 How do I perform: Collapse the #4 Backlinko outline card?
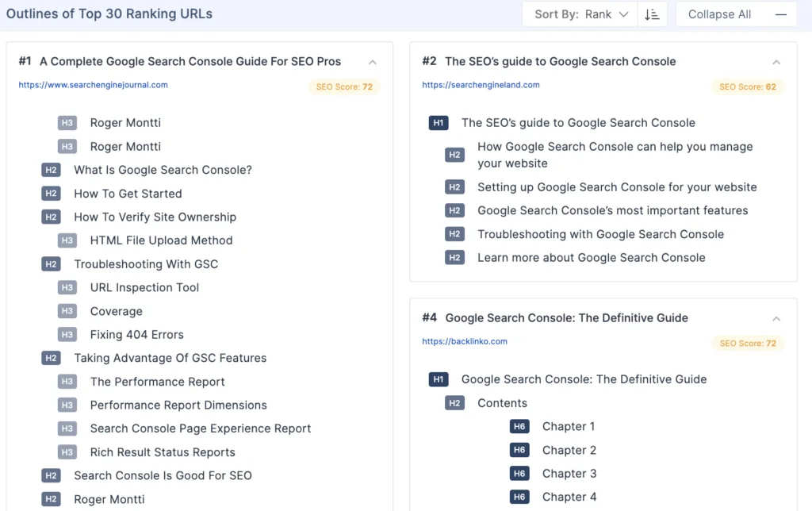776,319
